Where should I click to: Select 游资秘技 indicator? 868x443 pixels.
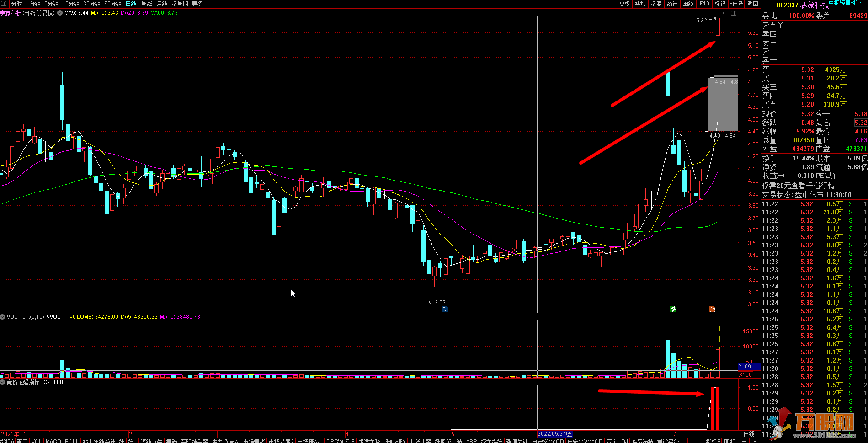(642, 441)
